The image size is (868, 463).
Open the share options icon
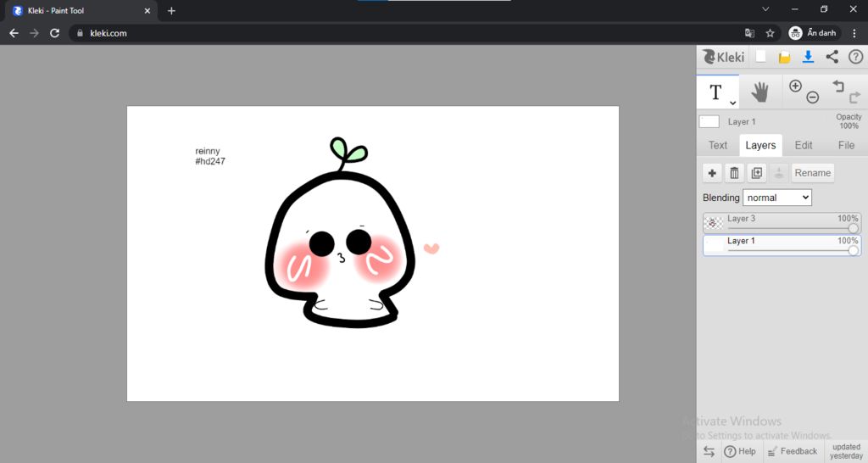coord(832,57)
